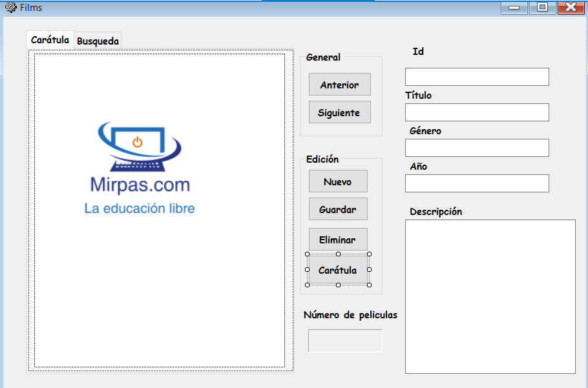Click the Edición group label

click(x=322, y=159)
